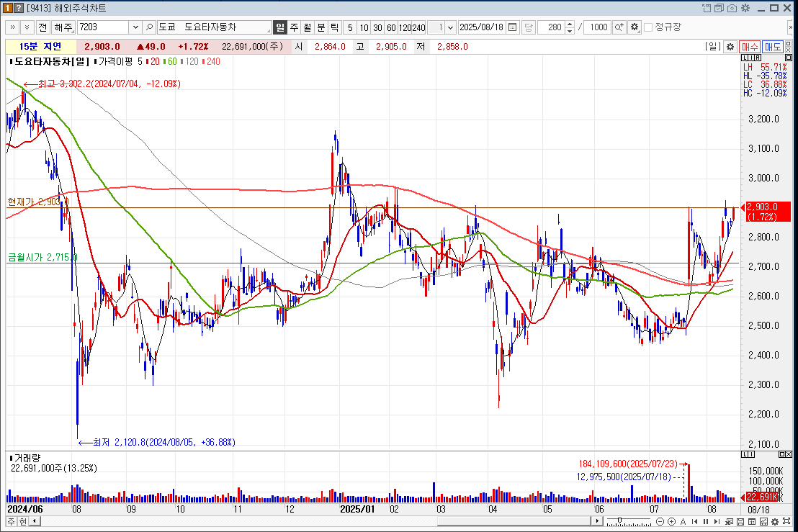
Task: Open the 해주 market type dropdown
Action: tap(63, 27)
